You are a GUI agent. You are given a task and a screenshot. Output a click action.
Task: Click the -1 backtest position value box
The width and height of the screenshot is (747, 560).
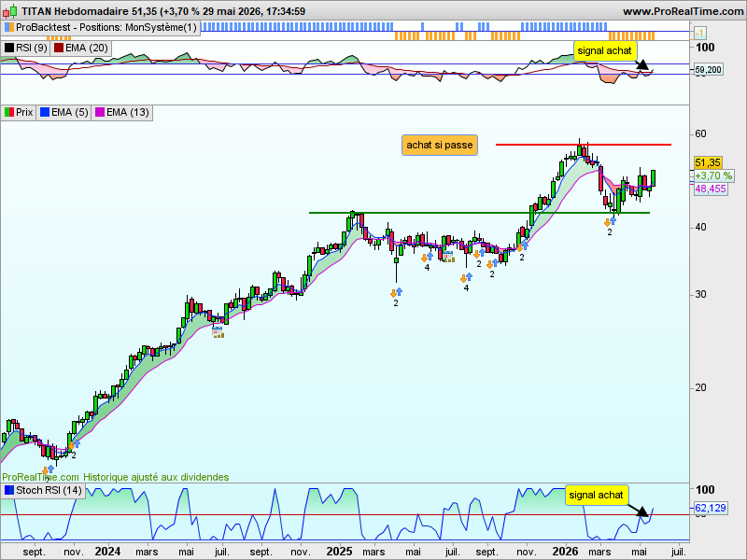point(699,34)
